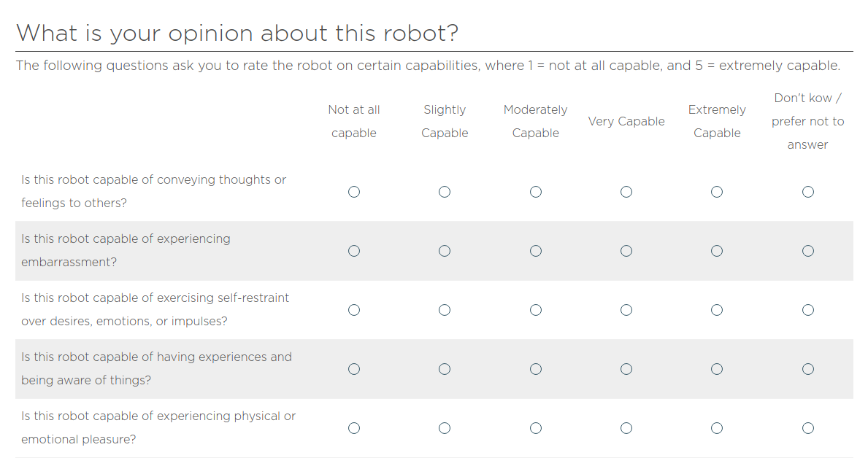Pick 'Extremely Capable' for experiencing embarrassment
The width and height of the screenshot is (868, 458).
tap(717, 251)
